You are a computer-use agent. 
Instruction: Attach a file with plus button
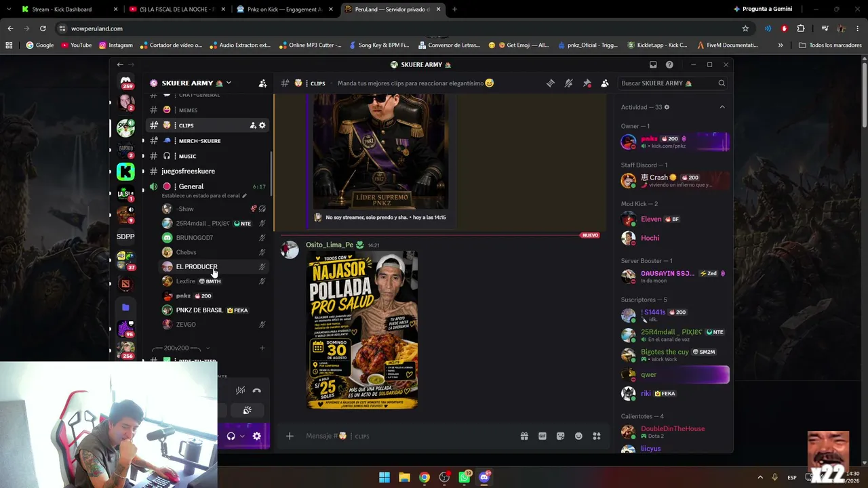point(290,436)
